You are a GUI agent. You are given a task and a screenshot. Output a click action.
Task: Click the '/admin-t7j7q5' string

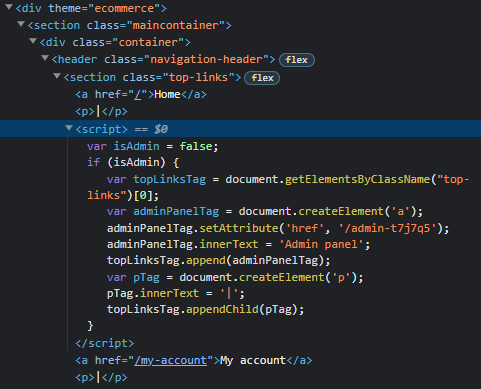click(x=387, y=228)
